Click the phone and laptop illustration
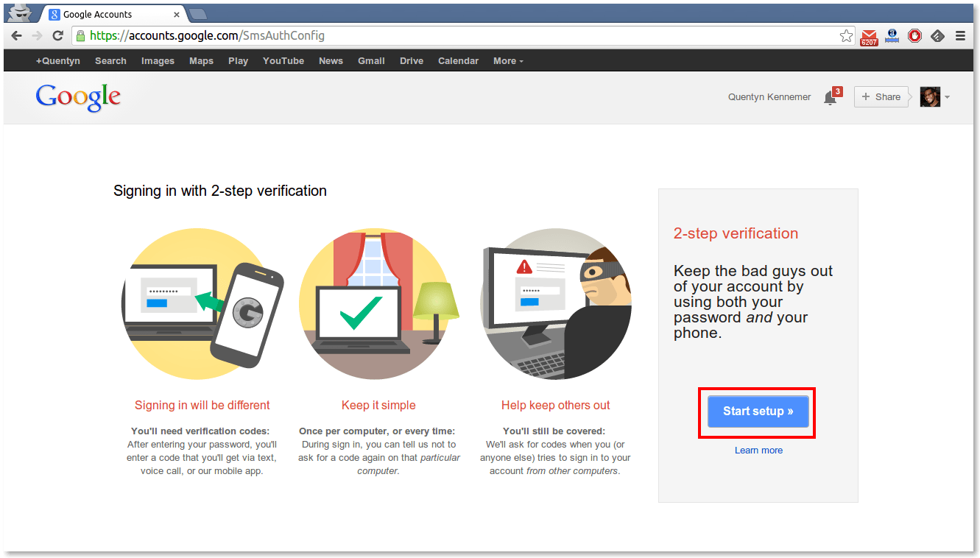The width and height of the screenshot is (980, 558). pyautogui.click(x=202, y=303)
